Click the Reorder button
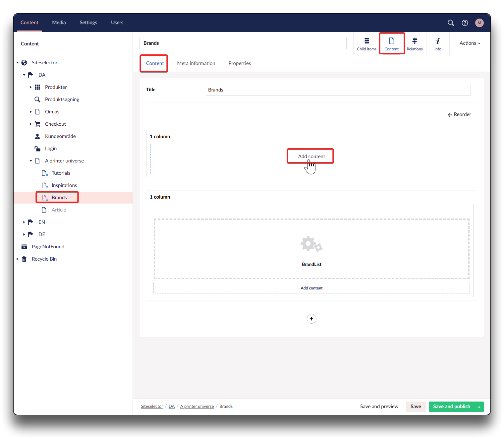 tap(459, 114)
